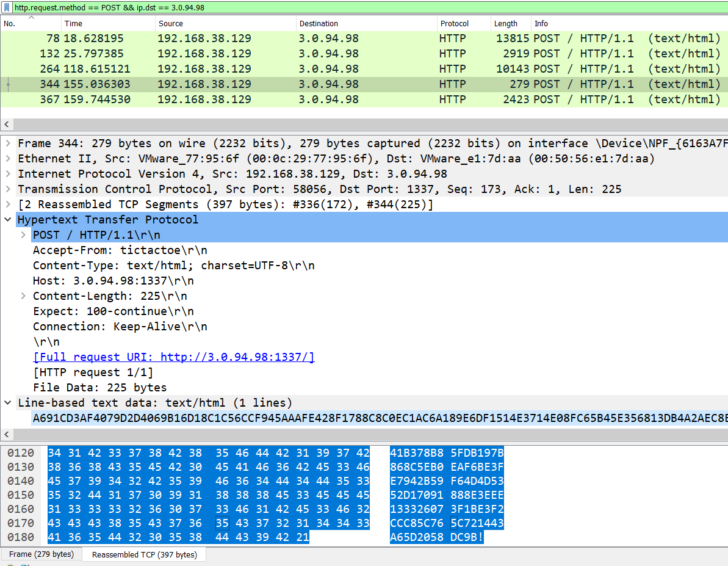Open the Full request URI link

(x=174, y=357)
